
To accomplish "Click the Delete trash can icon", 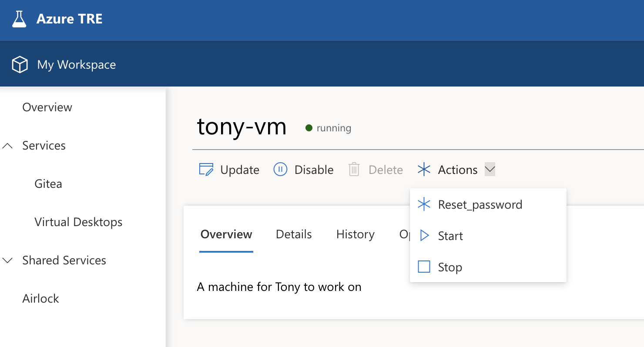I will pos(354,170).
